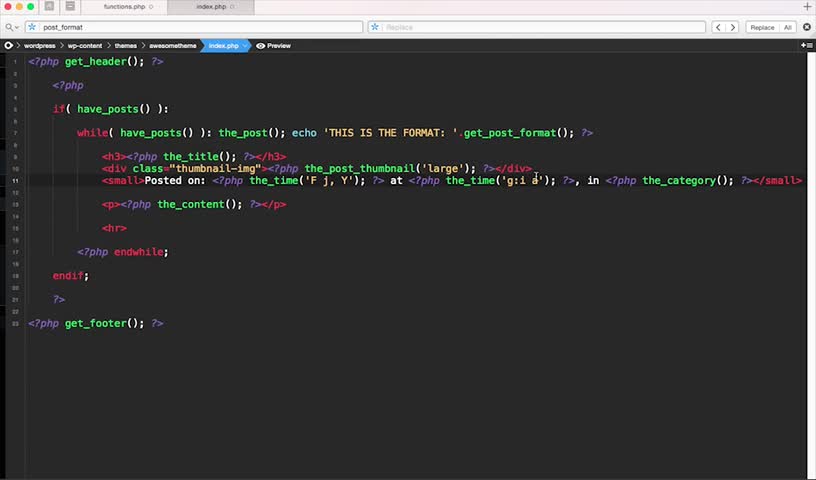The height and width of the screenshot is (480, 816).
Task: Select themes in the path bar
Action: tap(125, 46)
